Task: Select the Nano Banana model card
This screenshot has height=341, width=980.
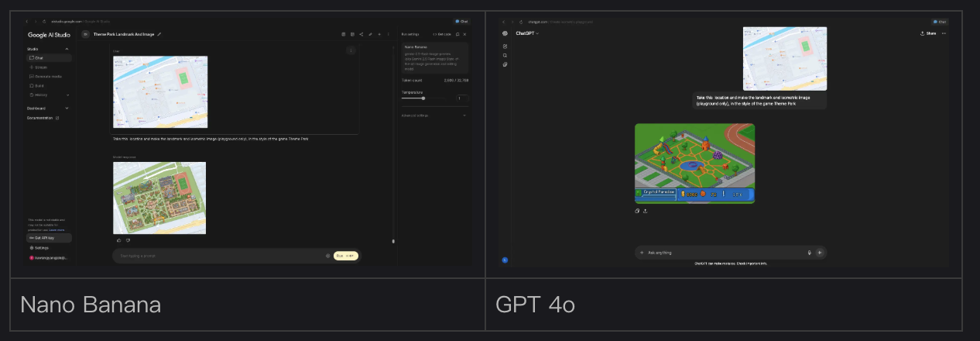Action: [435, 57]
